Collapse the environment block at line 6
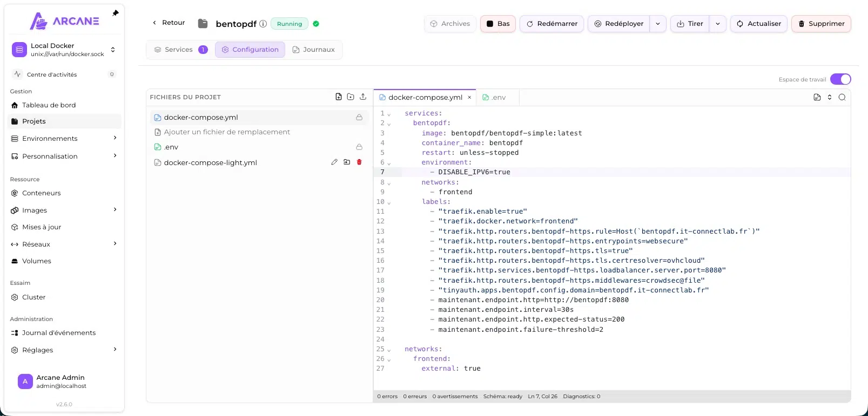This screenshot has width=868, height=416. coord(389,163)
